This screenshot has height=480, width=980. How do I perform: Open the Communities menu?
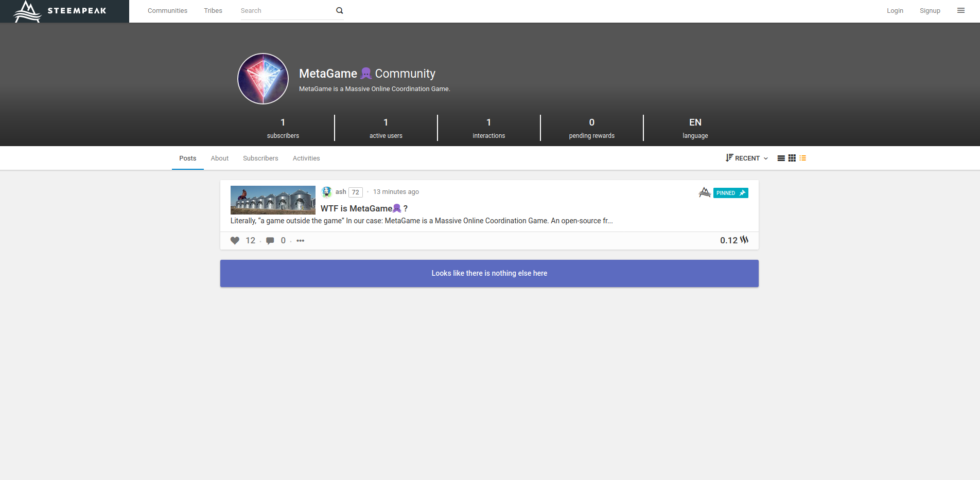point(167,10)
